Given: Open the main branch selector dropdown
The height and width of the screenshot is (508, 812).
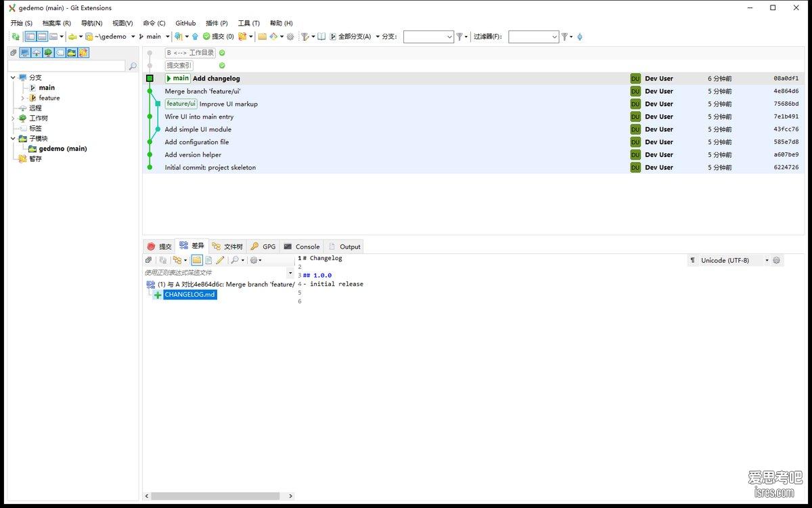Looking at the screenshot, I should (x=167, y=37).
